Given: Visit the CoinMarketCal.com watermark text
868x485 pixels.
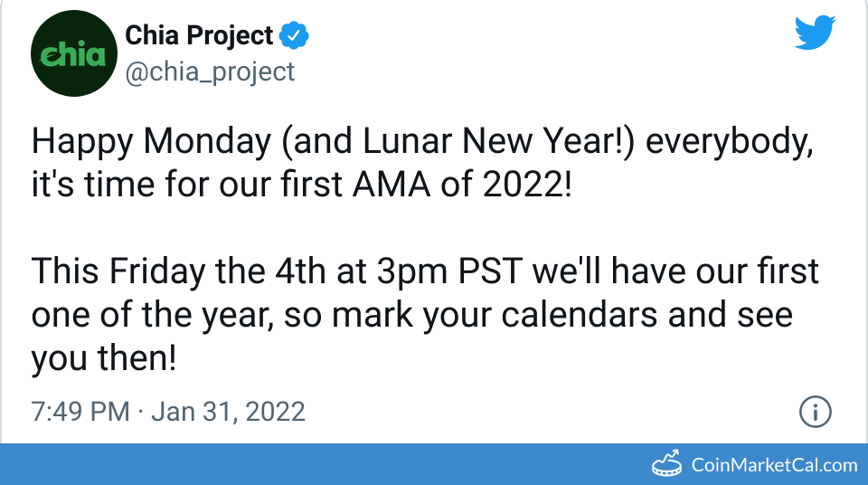Looking at the screenshot, I should point(774,465).
